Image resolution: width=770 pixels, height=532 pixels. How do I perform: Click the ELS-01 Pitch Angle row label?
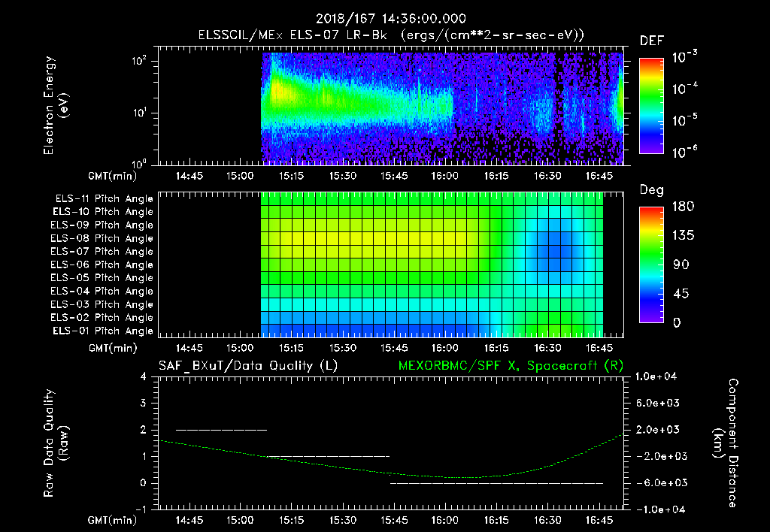[102, 331]
